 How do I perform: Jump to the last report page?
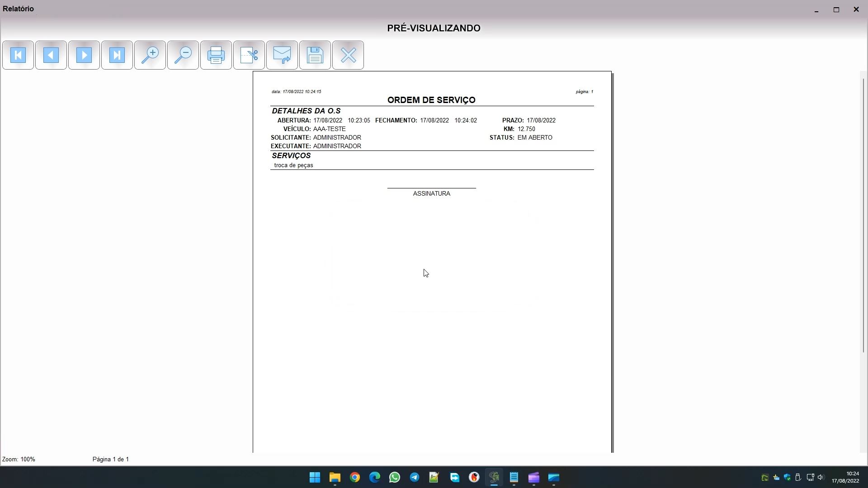pos(117,55)
